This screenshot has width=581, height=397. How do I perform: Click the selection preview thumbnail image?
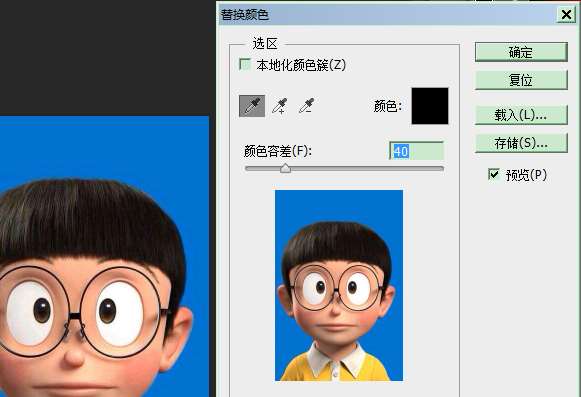tap(339, 285)
